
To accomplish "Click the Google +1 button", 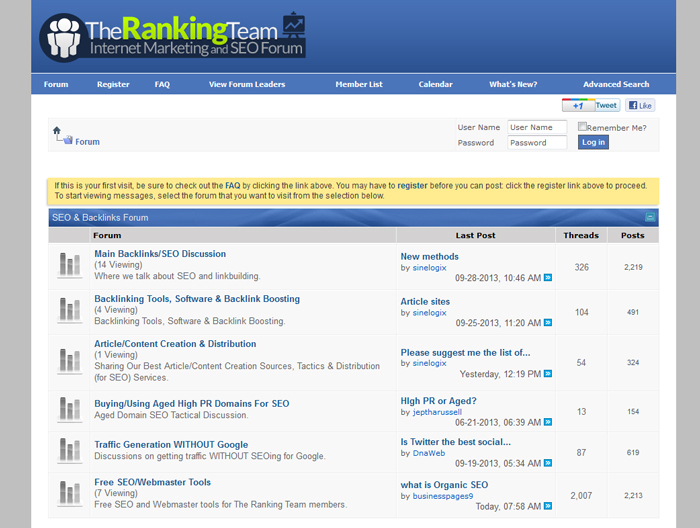I will pos(578,105).
